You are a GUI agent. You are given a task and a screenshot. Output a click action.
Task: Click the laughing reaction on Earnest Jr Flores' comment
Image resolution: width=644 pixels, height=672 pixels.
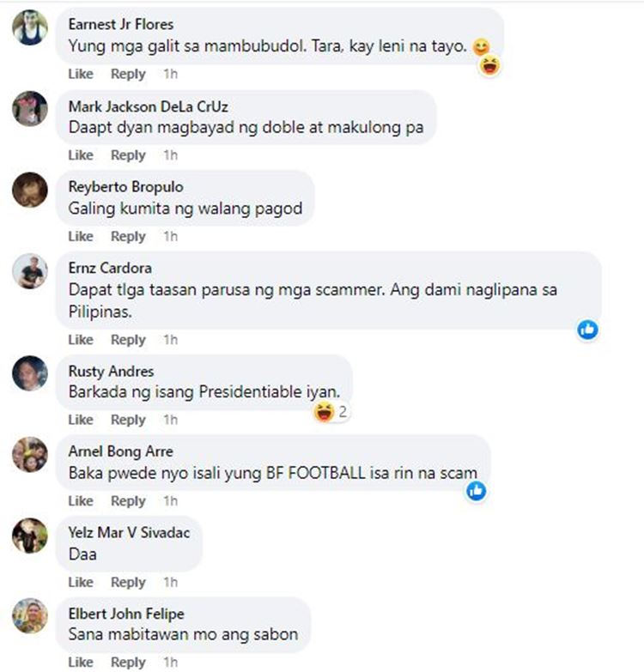489,66
